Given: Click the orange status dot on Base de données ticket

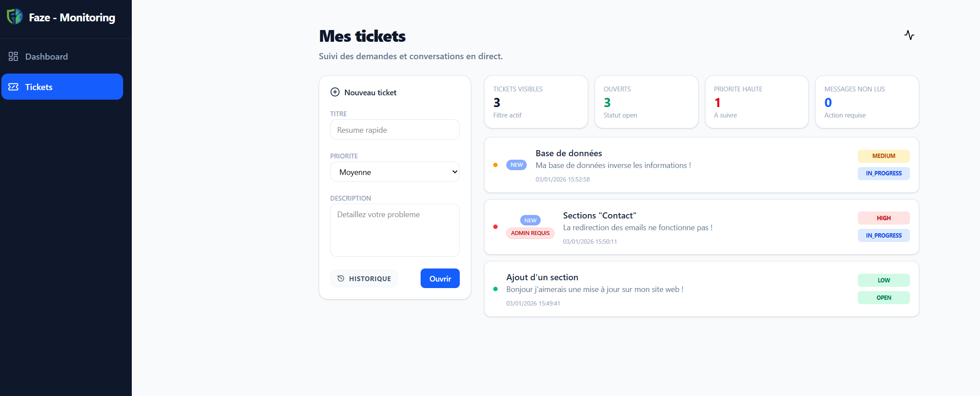Looking at the screenshot, I should (495, 165).
